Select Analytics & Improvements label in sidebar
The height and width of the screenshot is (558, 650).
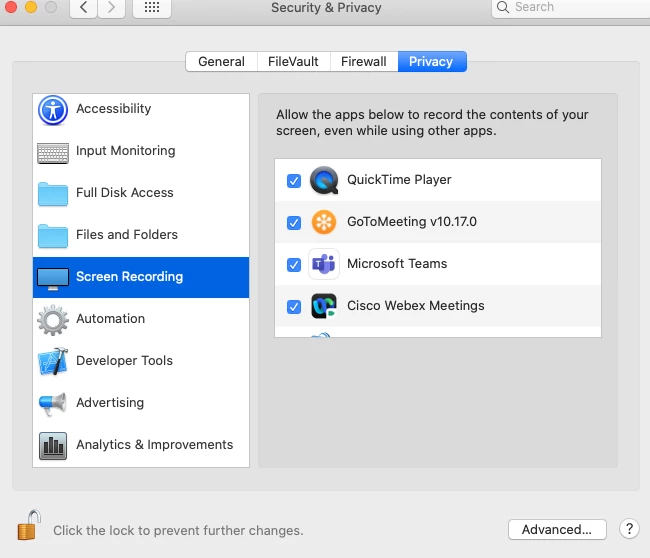point(155,444)
